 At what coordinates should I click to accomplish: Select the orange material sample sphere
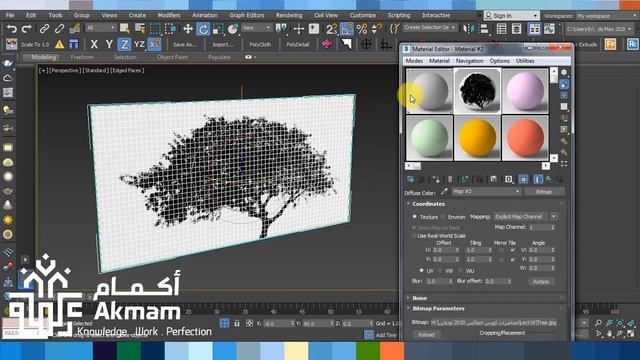pos(477,138)
